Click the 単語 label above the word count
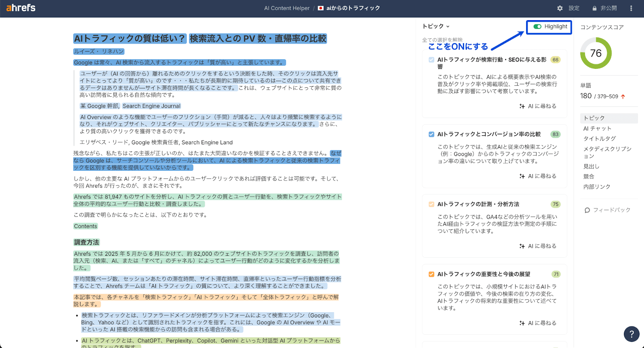The width and height of the screenshot is (644, 348). 586,85
